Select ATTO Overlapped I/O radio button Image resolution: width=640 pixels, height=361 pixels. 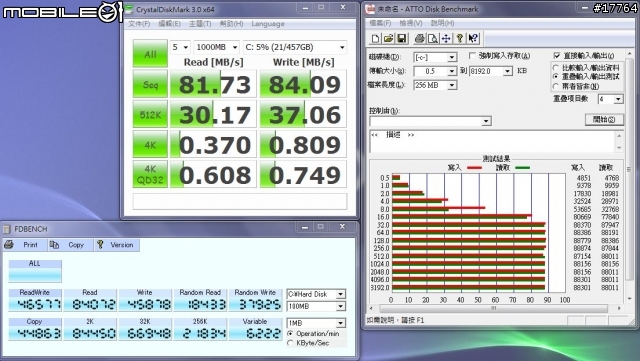pyautogui.click(x=556, y=76)
